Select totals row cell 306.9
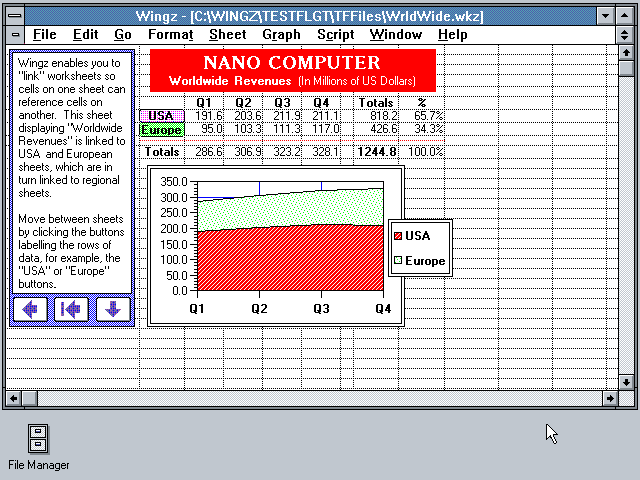 243,152
